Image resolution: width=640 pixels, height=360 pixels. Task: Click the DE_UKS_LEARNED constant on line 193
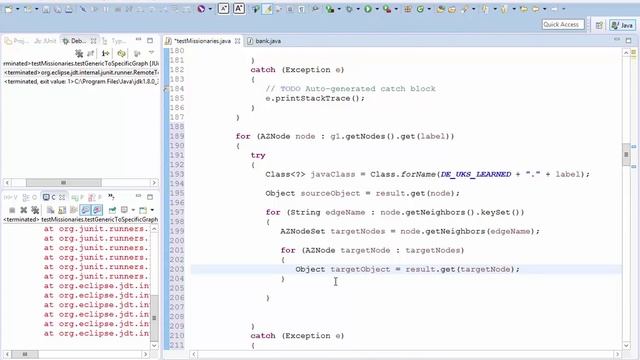476,174
